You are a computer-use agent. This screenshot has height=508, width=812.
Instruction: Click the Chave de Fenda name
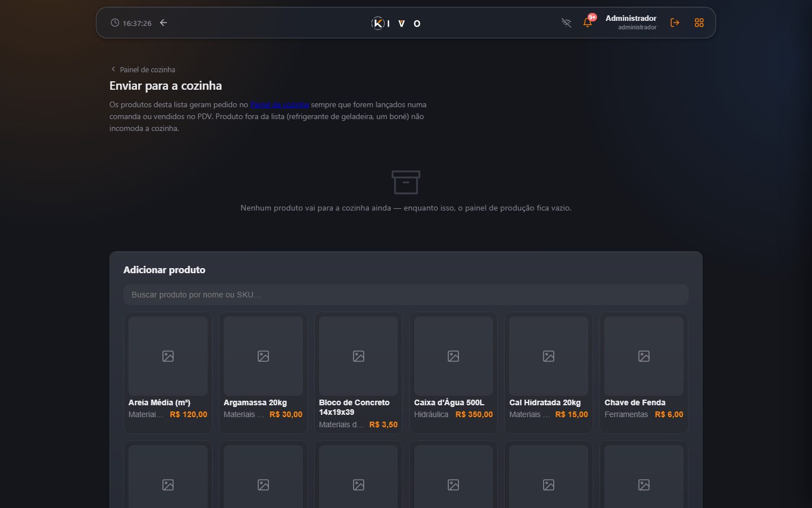[635, 402]
